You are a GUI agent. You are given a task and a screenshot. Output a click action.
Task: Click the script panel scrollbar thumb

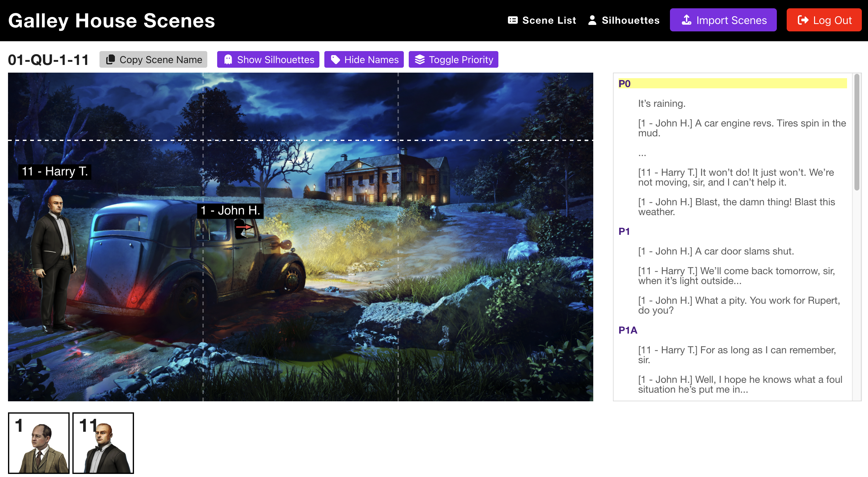click(857, 133)
